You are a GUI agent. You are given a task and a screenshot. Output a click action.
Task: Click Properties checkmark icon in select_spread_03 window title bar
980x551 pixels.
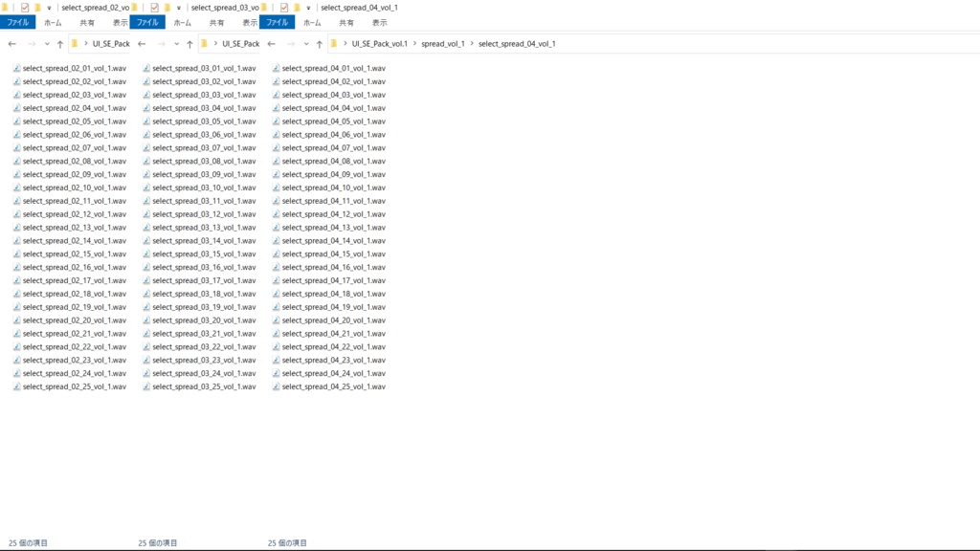pyautogui.click(x=154, y=8)
